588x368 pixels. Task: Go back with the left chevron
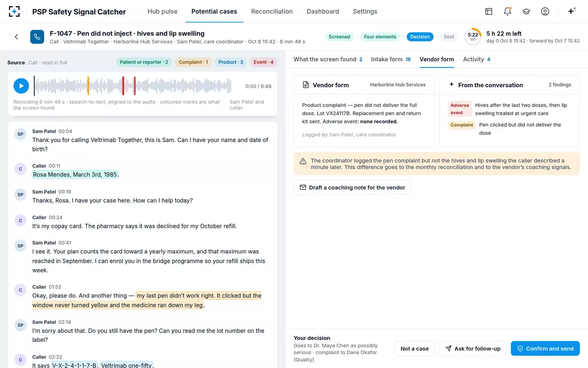[x=16, y=37]
